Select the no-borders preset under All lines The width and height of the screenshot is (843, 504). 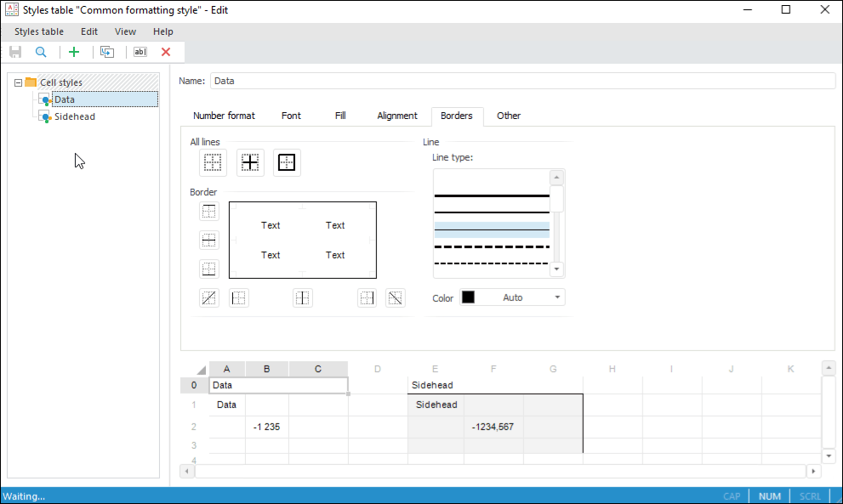(213, 162)
